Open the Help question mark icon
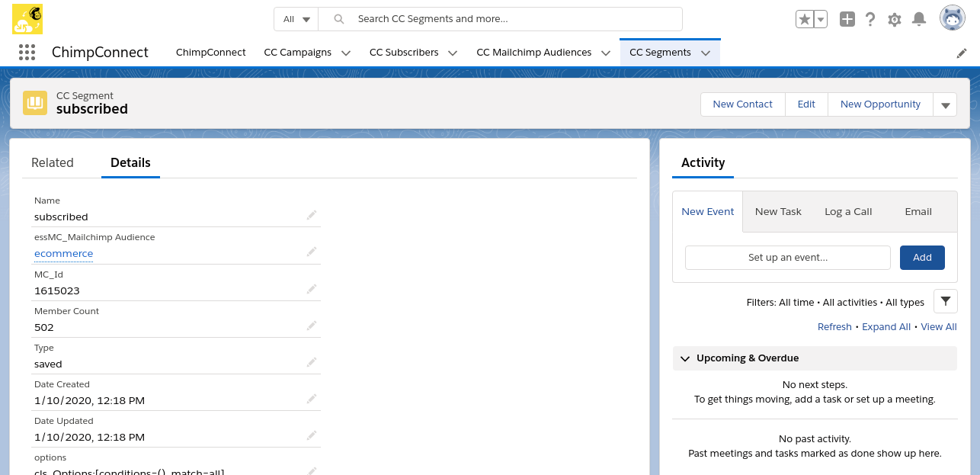 click(870, 19)
